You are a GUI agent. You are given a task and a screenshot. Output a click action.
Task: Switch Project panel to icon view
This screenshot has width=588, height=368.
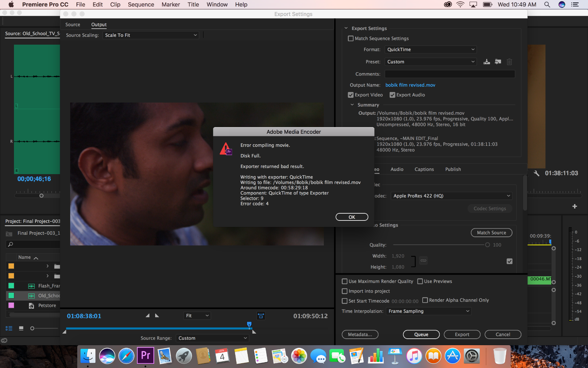(21, 328)
